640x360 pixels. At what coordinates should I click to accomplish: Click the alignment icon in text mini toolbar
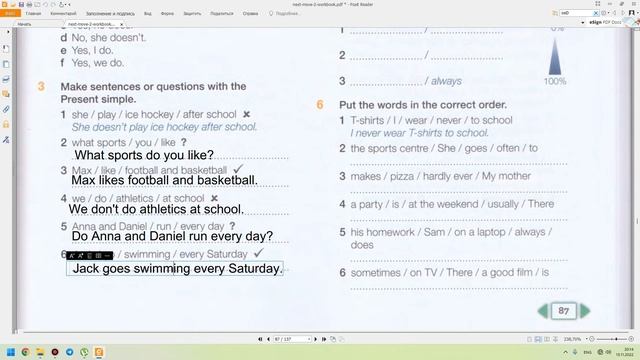pyautogui.click(x=89, y=256)
